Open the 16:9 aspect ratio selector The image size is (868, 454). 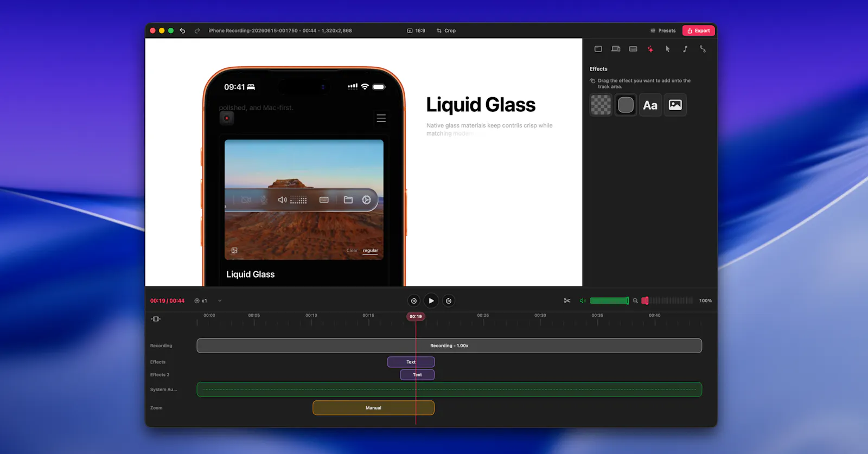[x=416, y=31]
